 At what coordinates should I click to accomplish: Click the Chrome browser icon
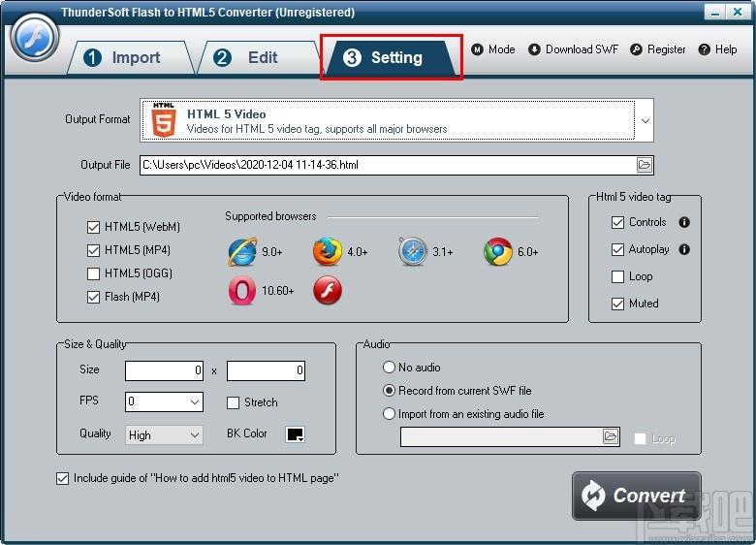(498, 252)
